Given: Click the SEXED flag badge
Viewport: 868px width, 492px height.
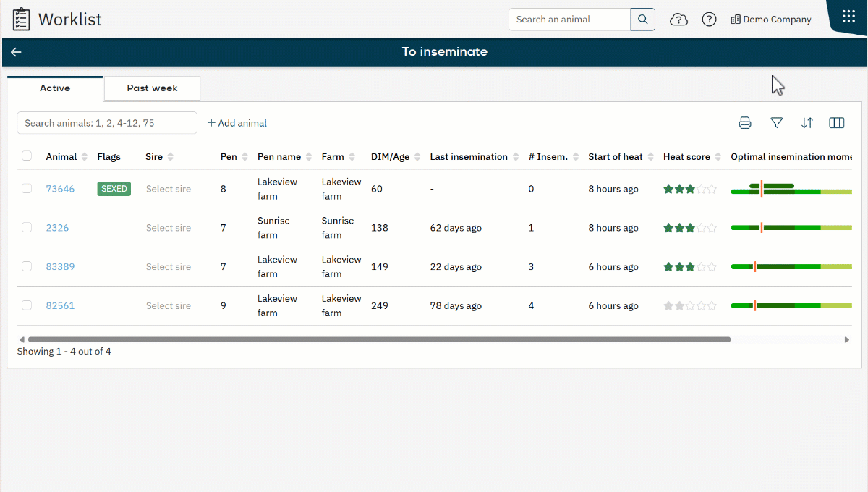Looking at the screenshot, I should click(x=114, y=189).
